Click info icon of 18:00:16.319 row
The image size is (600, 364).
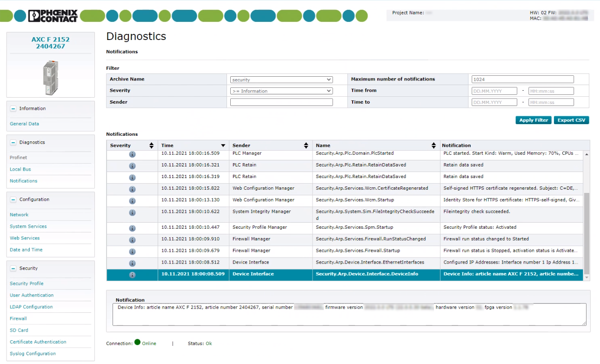(x=132, y=178)
